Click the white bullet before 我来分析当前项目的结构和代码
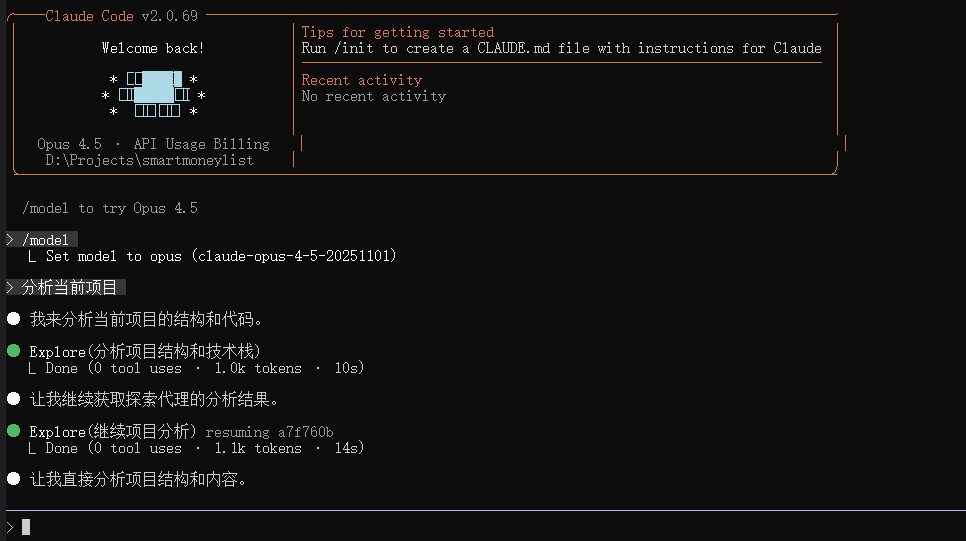This screenshot has width=966, height=541. [x=14, y=319]
